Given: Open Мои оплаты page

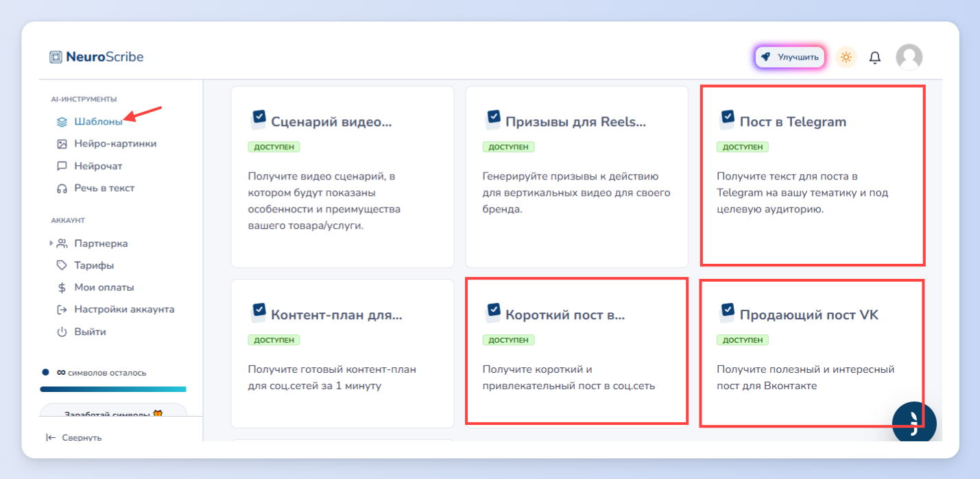Looking at the screenshot, I should coord(104,287).
